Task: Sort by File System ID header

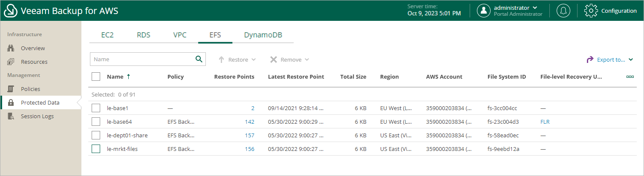Action: pyautogui.click(x=507, y=77)
